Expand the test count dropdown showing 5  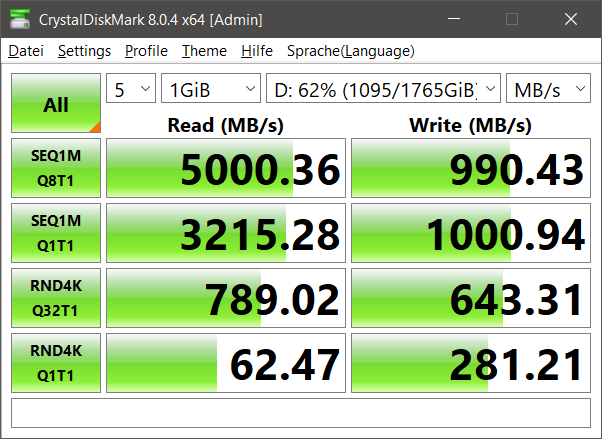[131, 88]
